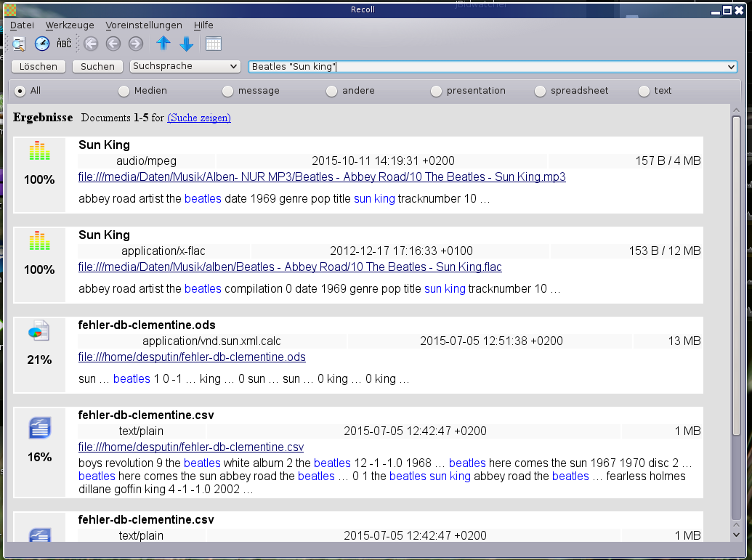Open the Sun King.mp3 file link

(322, 177)
